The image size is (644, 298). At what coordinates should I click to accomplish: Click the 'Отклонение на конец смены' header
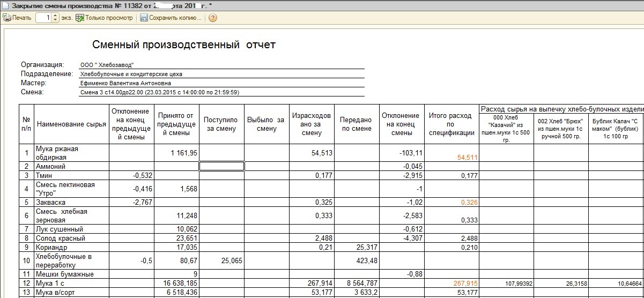pos(401,125)
